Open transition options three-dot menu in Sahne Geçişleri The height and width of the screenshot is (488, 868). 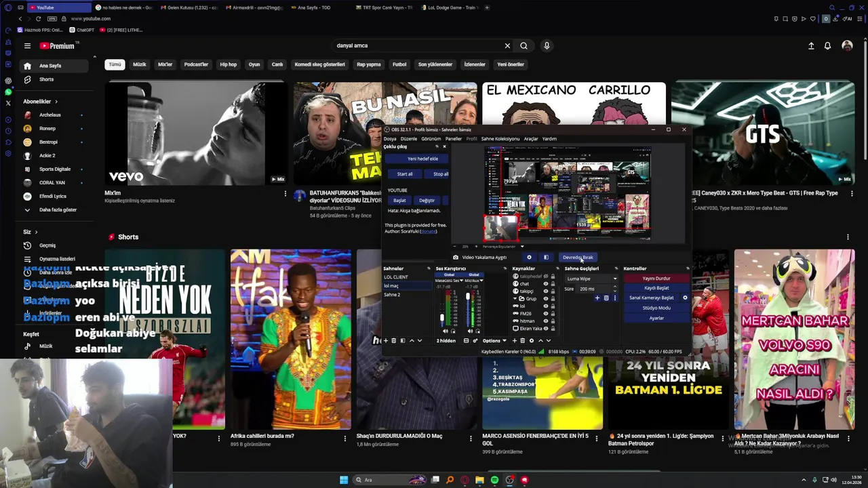(x=614, y=298)
